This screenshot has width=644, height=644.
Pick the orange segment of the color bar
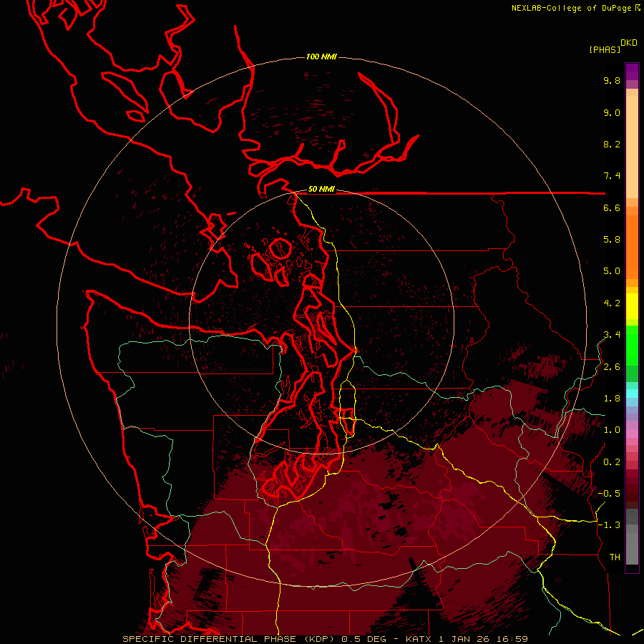632,247
